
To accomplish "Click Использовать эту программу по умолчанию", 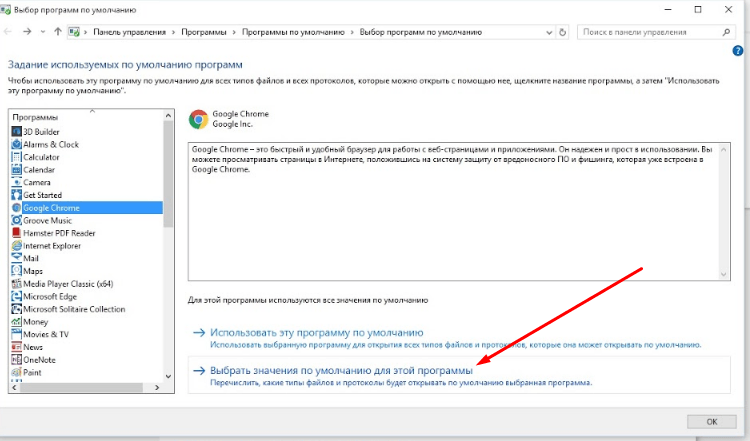I will tap(317, 332).
